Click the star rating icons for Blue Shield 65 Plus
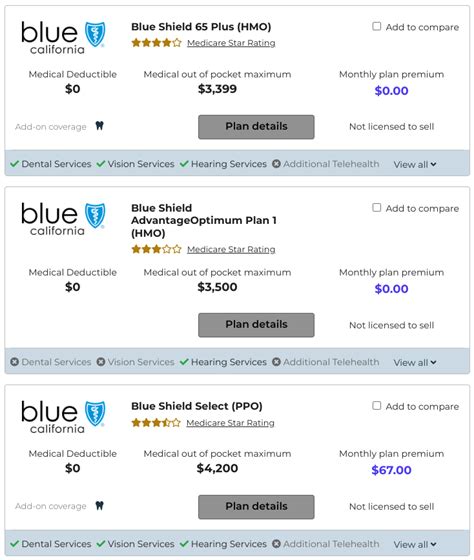 (156, 43)
